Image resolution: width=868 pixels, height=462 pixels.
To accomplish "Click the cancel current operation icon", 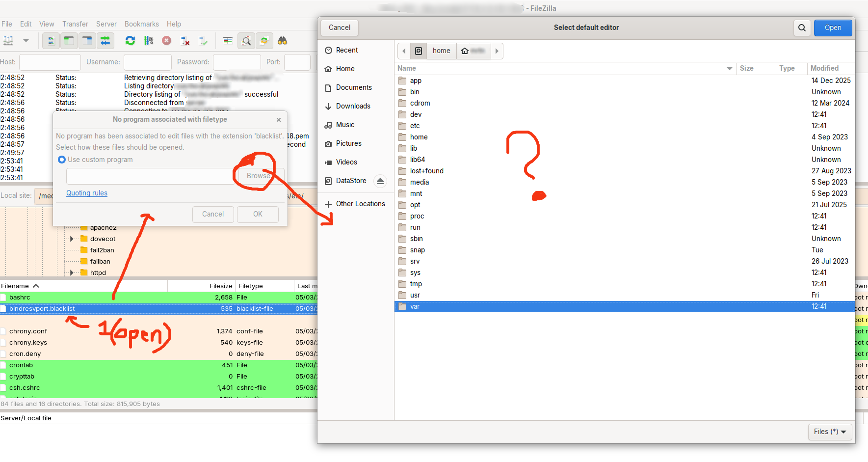I will (167, 41).
